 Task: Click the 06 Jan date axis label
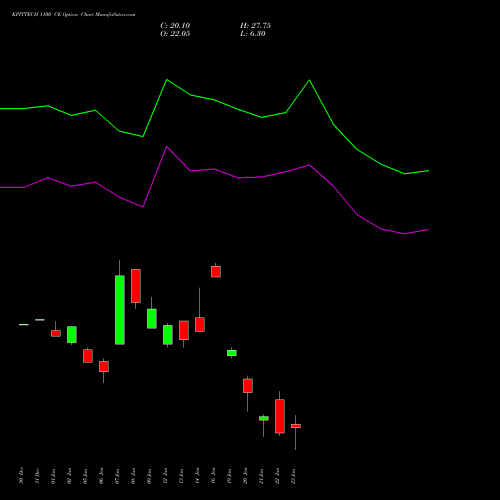[101, 476]
